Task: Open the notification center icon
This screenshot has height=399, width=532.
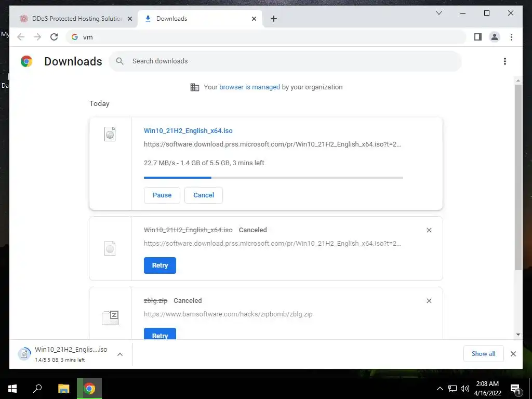Action: coord(515,389)
